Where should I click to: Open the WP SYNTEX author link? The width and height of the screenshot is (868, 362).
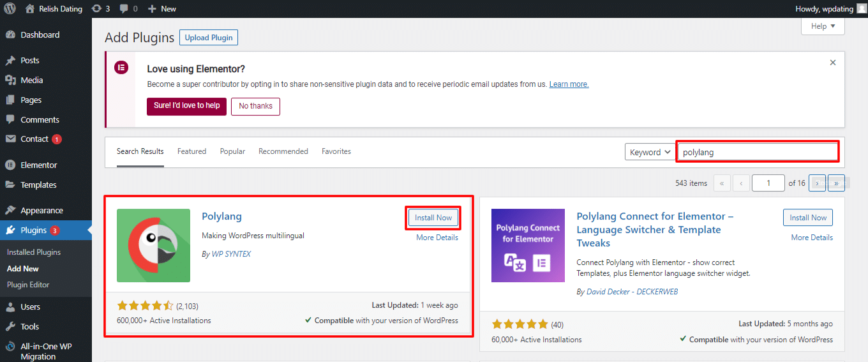point(231,254)
